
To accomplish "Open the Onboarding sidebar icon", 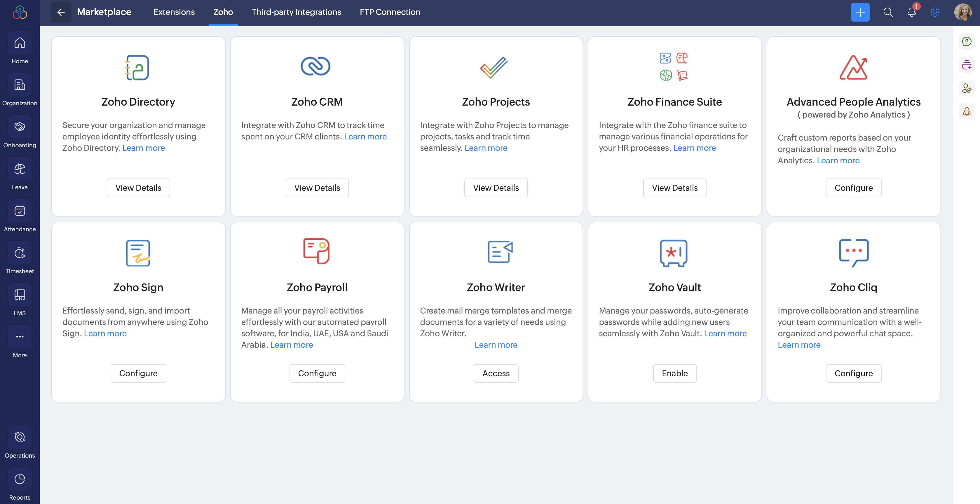I will 20,127.
